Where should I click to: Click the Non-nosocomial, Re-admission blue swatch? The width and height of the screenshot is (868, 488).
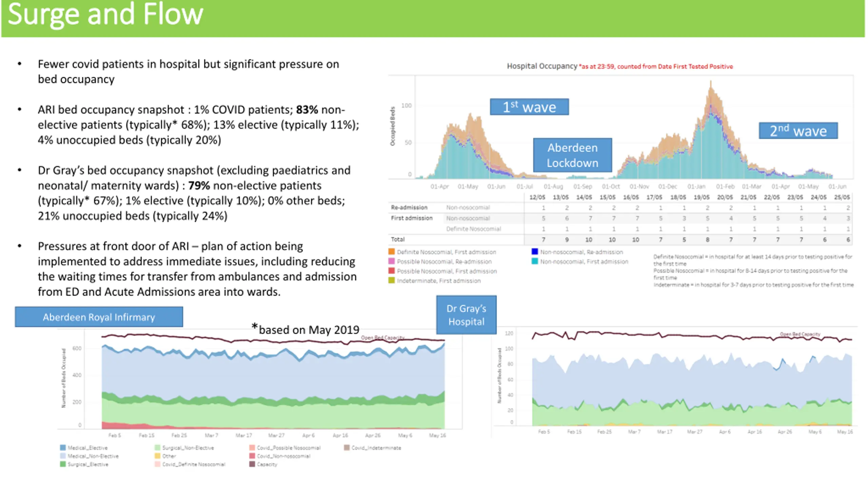tap(535, 252)
